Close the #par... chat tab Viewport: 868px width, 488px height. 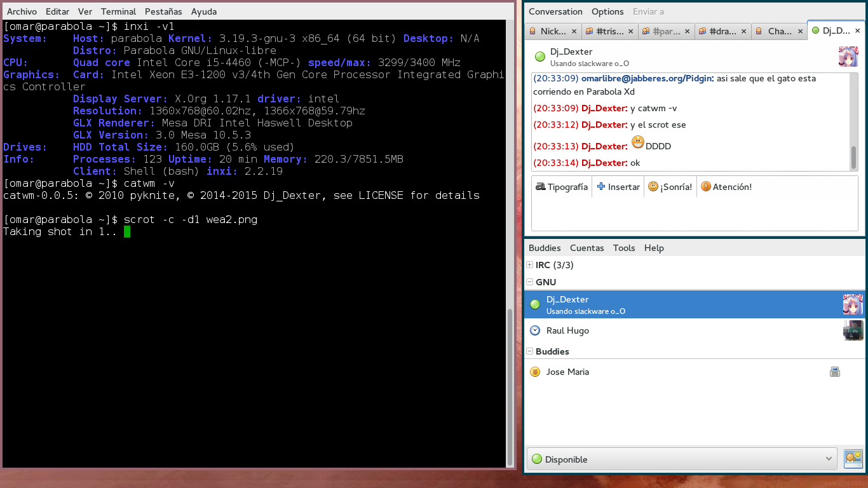687,31
